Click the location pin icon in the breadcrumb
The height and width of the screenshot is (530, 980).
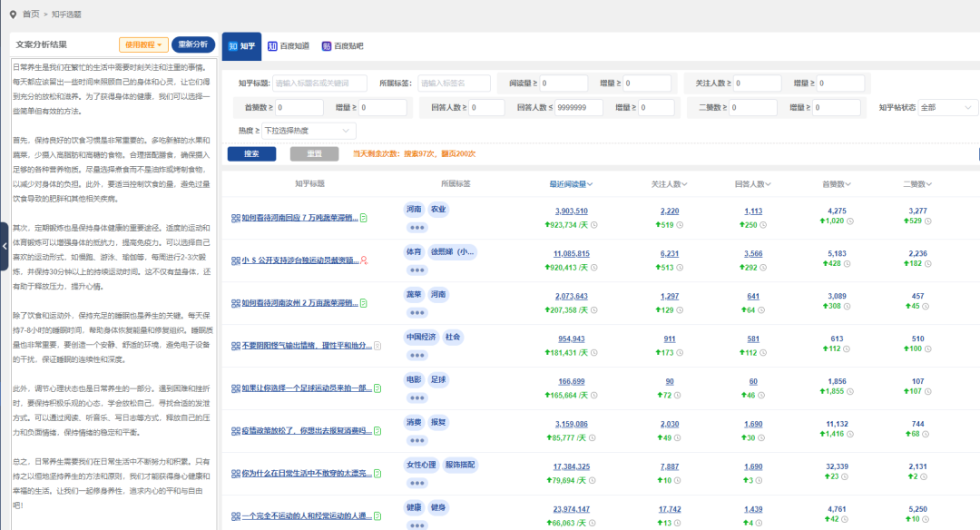tap(13, 15)
